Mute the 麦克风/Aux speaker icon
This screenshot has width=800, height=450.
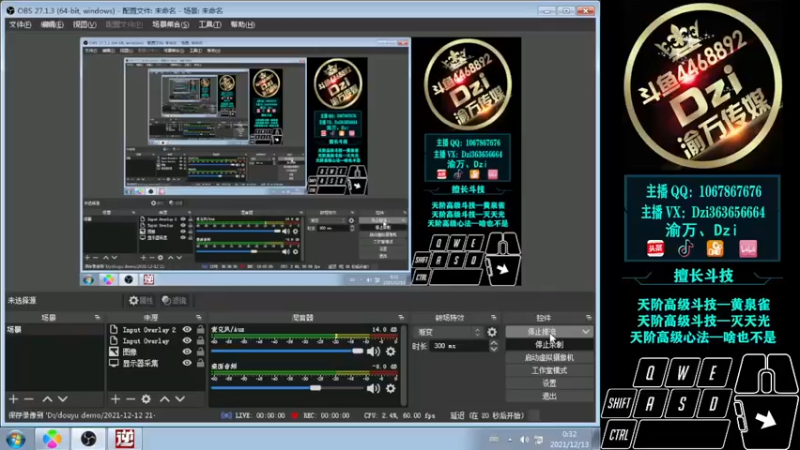pyautogui.click(x=373, y=351)
